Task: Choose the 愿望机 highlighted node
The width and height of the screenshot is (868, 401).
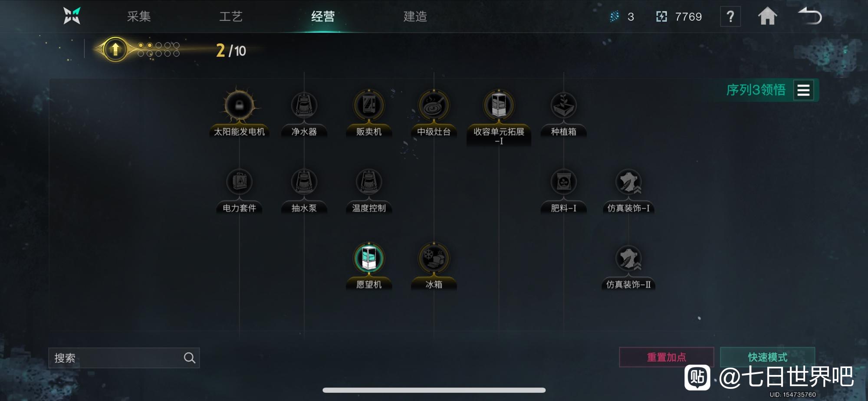Action: (x=369, y=258)
